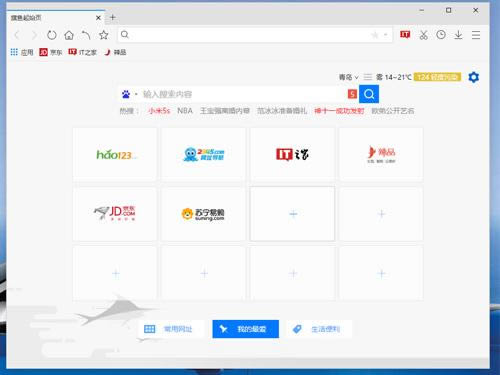This screenshot has height=375, width=500.
Task: Expand the city selector dropdown near weather
Action: [349, 77]
